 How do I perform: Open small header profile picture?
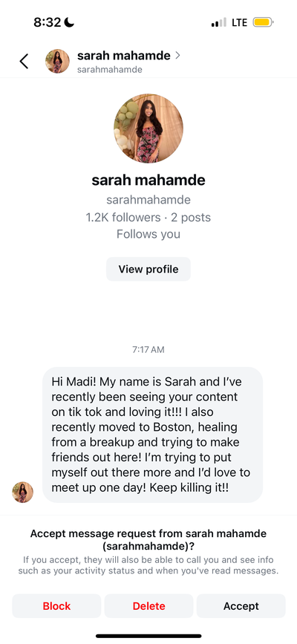tap(57, 61)
